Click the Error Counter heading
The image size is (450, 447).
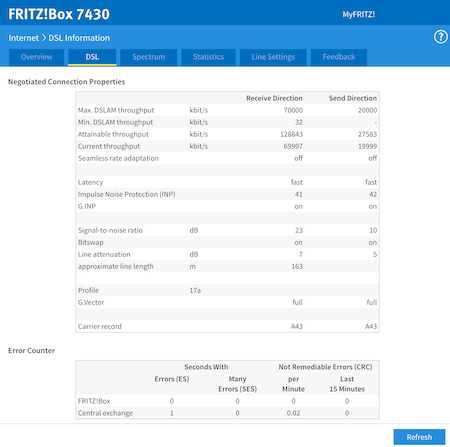[32, 351]
